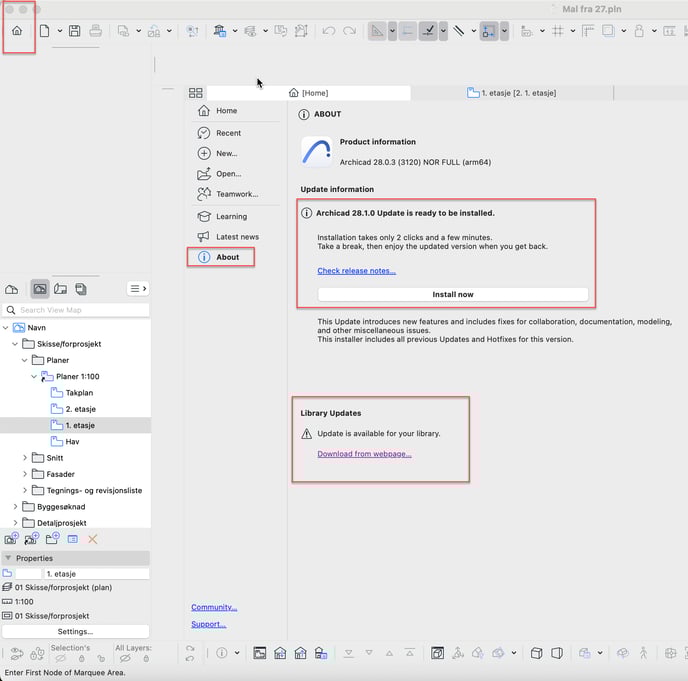Open Recent in Home sidebar
The image size is (688, 681).
(219, 133)
